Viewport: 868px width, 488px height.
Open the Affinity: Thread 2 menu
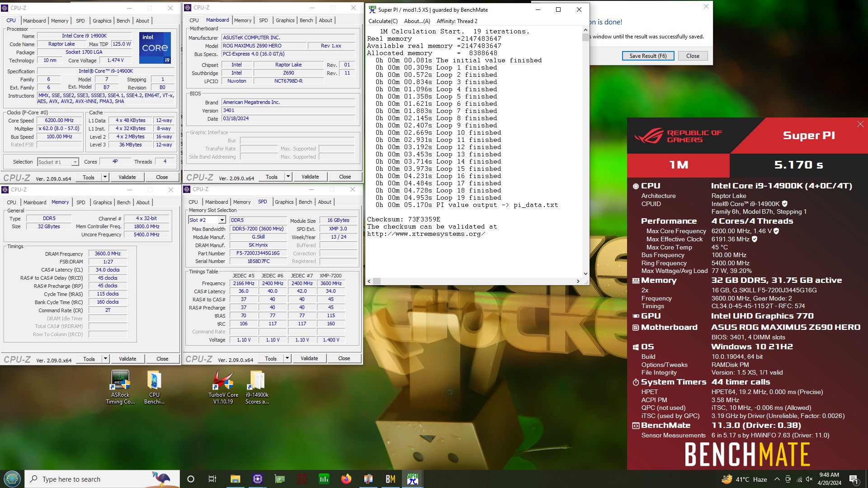click(x=457, y=21)
